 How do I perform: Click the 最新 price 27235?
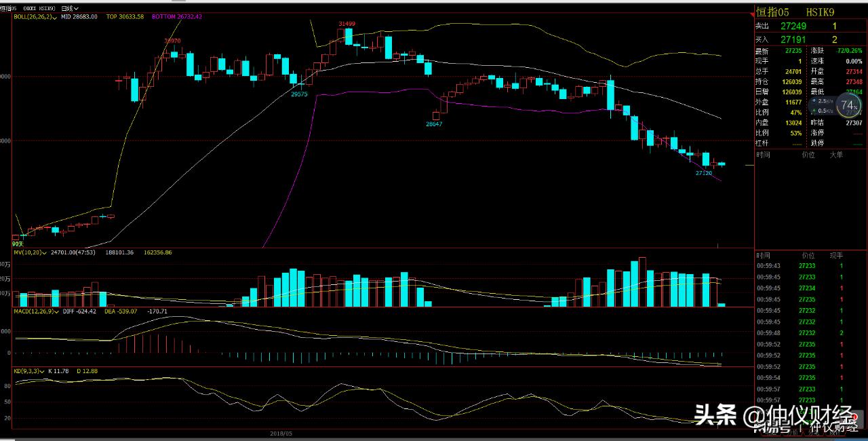(x=793, y=51)
